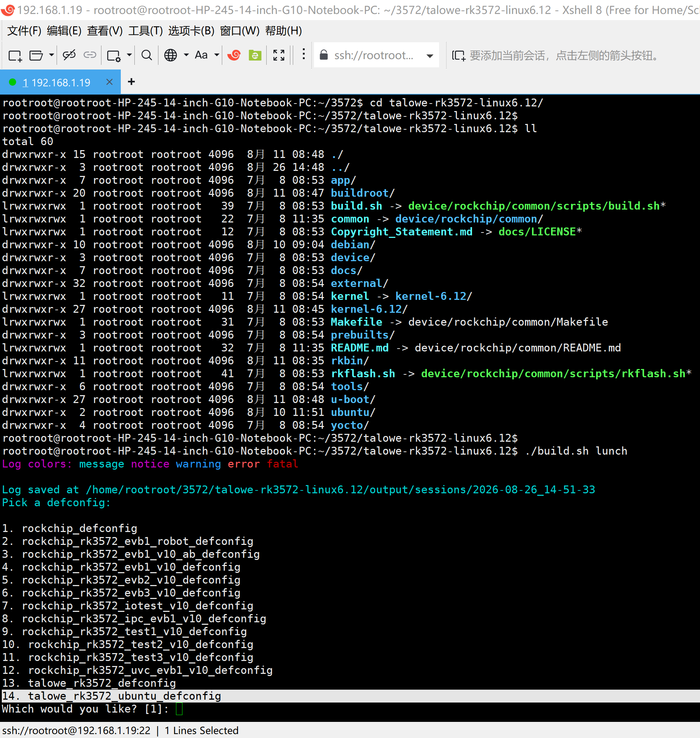
Task: Open the 帮助(H) menu
Action: coord(284,30)
